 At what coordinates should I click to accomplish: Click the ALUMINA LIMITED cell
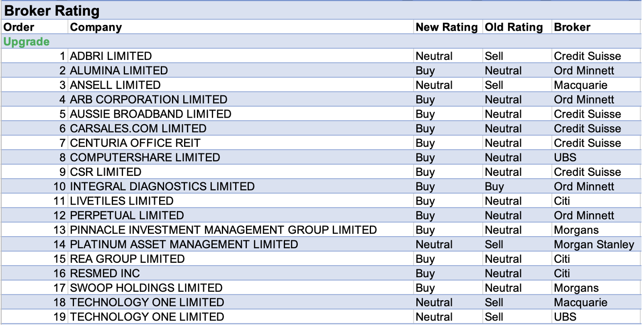tap(119, 71)
